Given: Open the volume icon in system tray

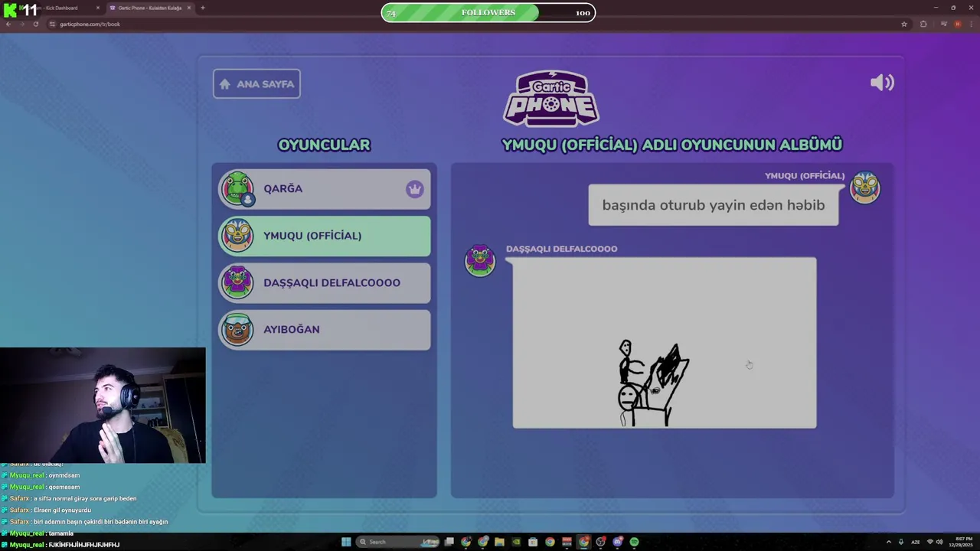Looking at the screenshot, I should pos(939,542).
